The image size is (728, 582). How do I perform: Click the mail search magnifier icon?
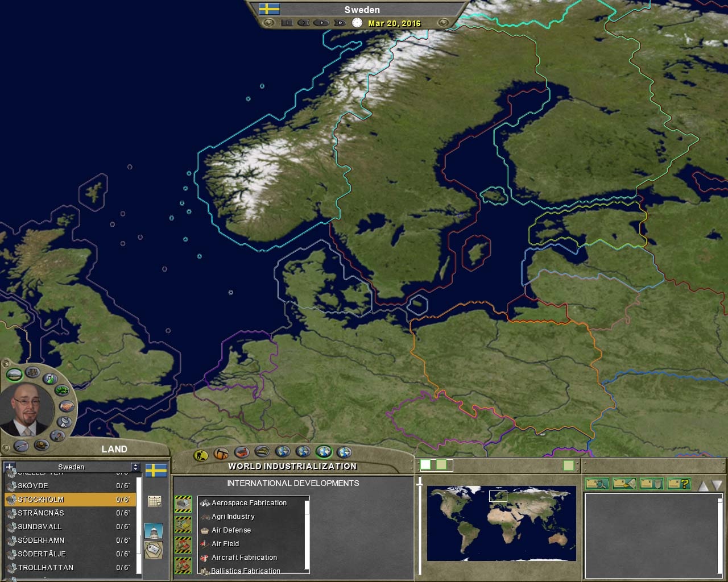pos(597,484)
